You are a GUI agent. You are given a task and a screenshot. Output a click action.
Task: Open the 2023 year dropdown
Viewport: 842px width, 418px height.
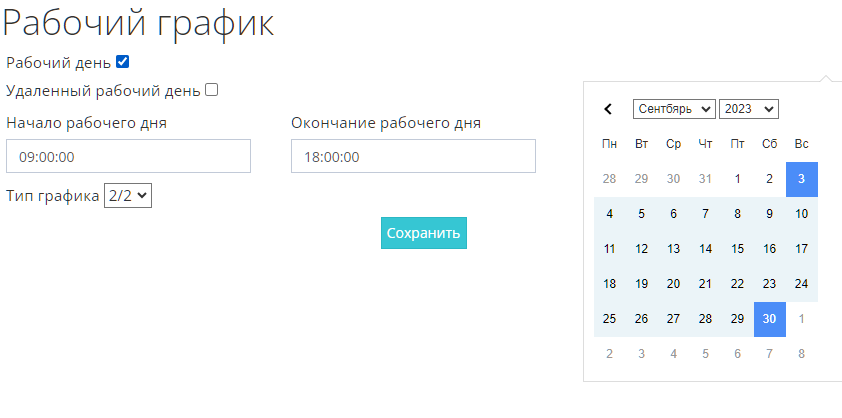748,108
